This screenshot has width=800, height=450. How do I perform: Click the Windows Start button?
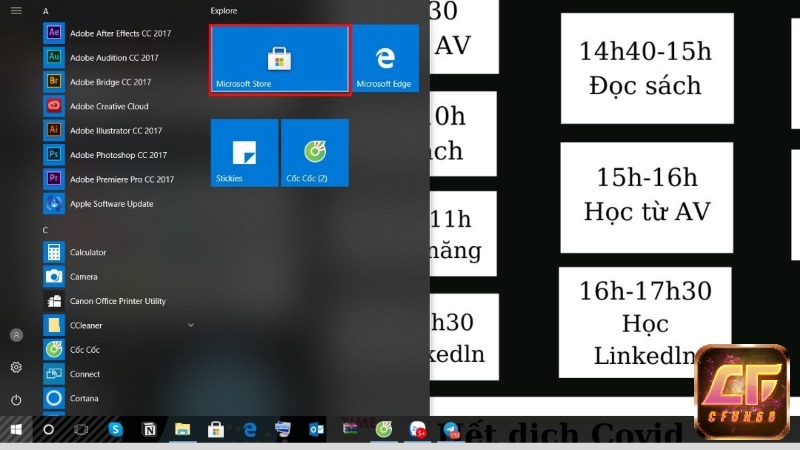16,430
